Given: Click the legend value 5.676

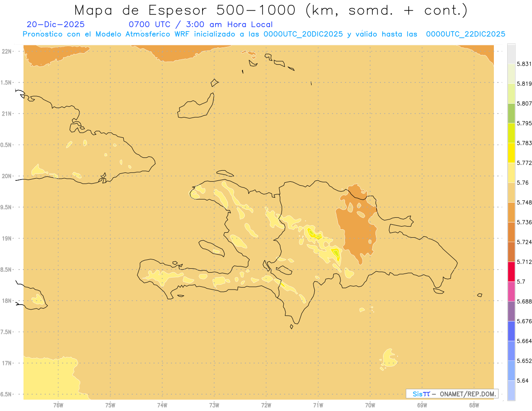Looking at the screenshot, I should coord(524,321).
